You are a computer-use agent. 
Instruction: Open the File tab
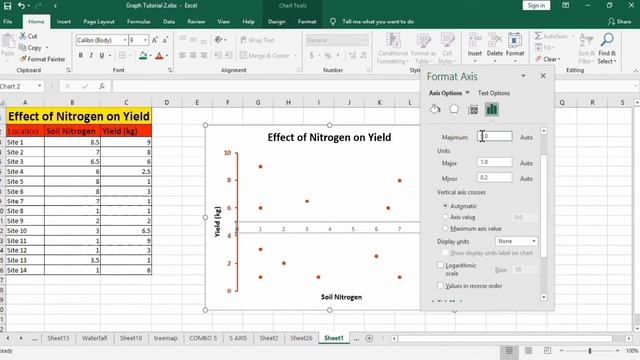[x=8, y=22]
